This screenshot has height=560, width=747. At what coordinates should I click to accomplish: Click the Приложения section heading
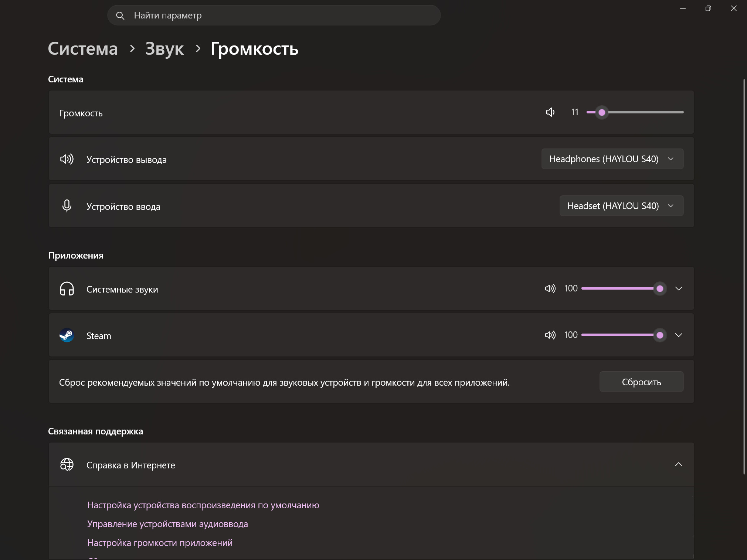click(x=76, y=255)
